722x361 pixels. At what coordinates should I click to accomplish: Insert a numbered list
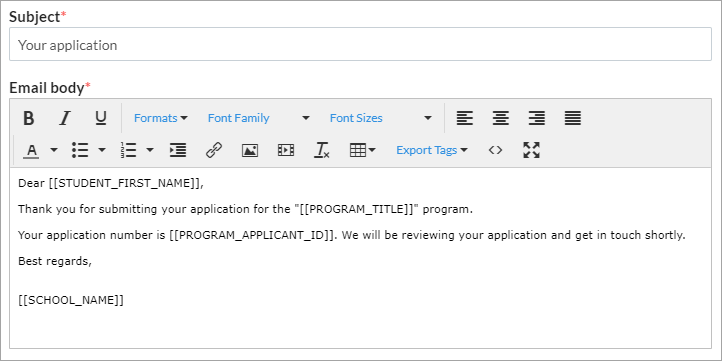128,150
